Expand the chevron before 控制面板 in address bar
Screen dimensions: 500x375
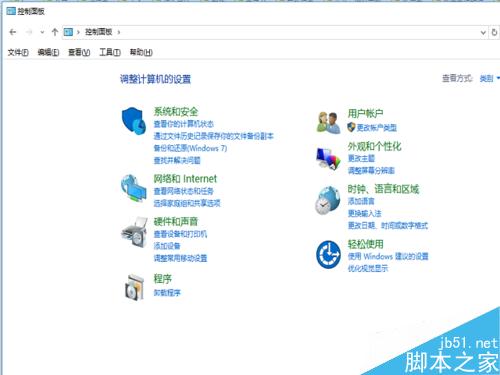78,32
